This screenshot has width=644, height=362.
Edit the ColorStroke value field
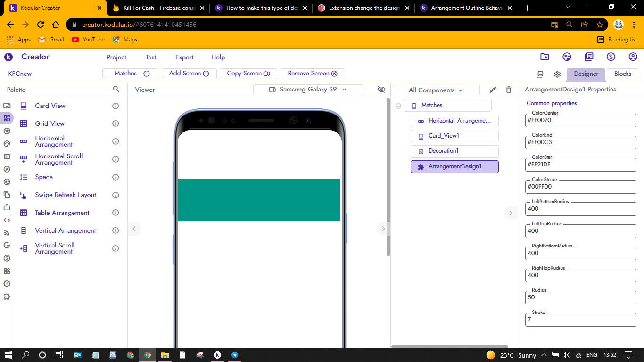581,187
